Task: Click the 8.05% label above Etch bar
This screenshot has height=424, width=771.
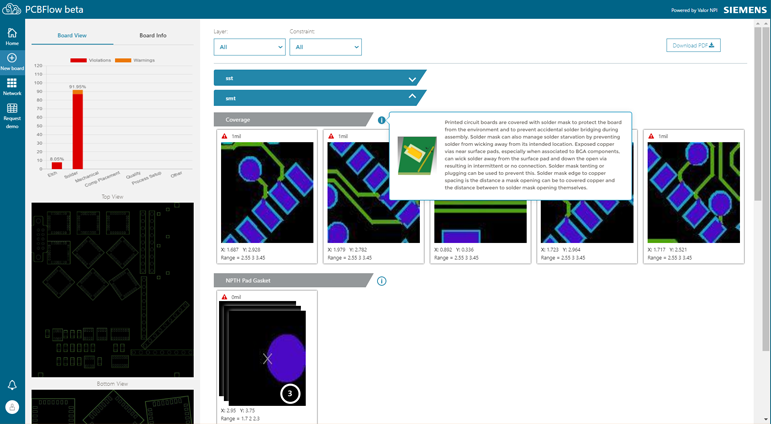Action: point(57,159)
